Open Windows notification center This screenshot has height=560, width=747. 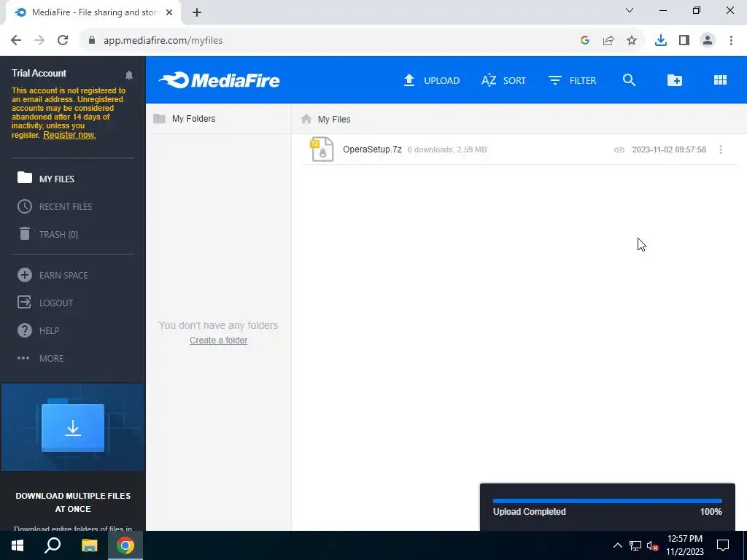pos(723,545)
